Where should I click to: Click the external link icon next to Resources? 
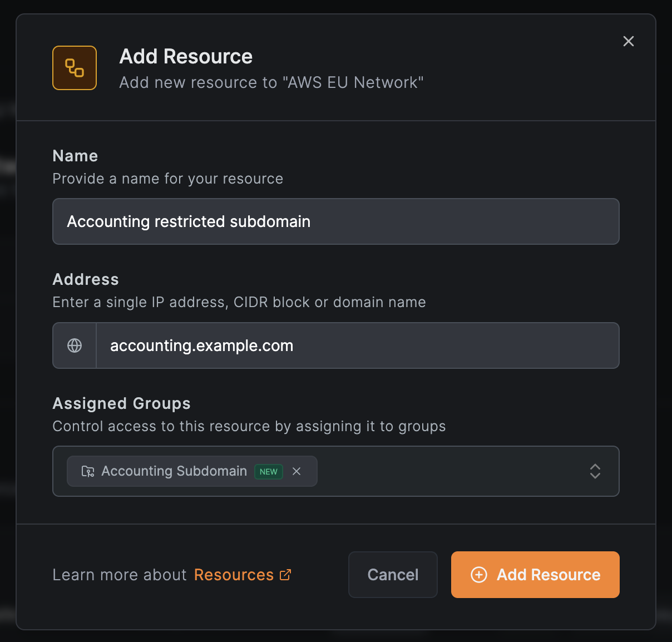[285, 575]
